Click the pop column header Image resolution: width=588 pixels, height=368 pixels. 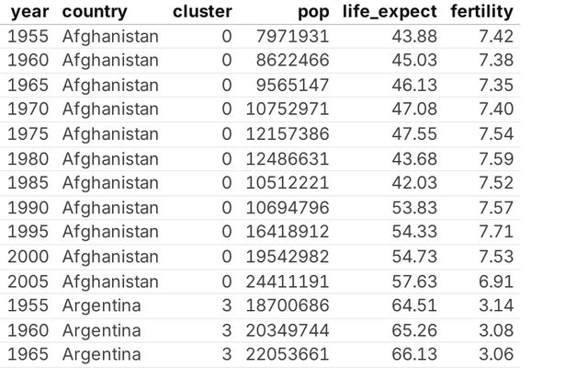coord(312,13)
